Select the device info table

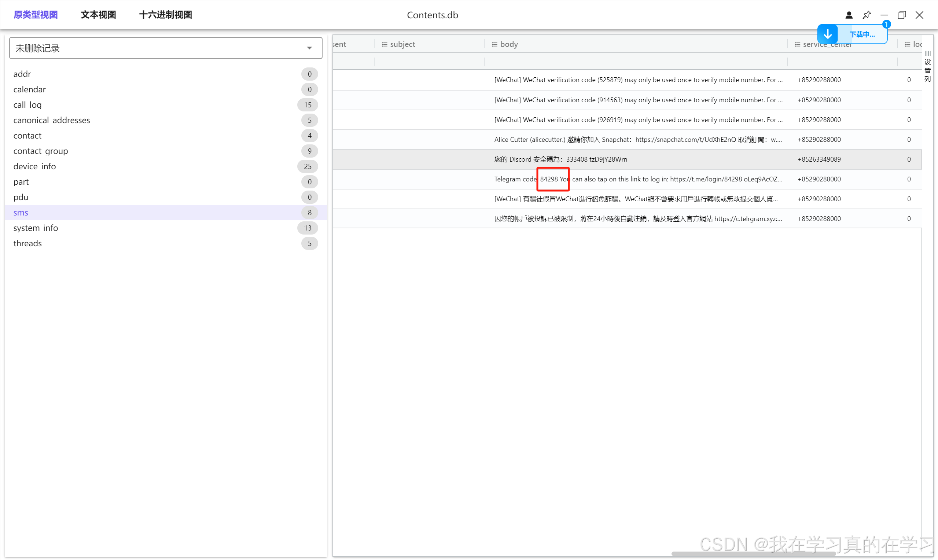34,166
